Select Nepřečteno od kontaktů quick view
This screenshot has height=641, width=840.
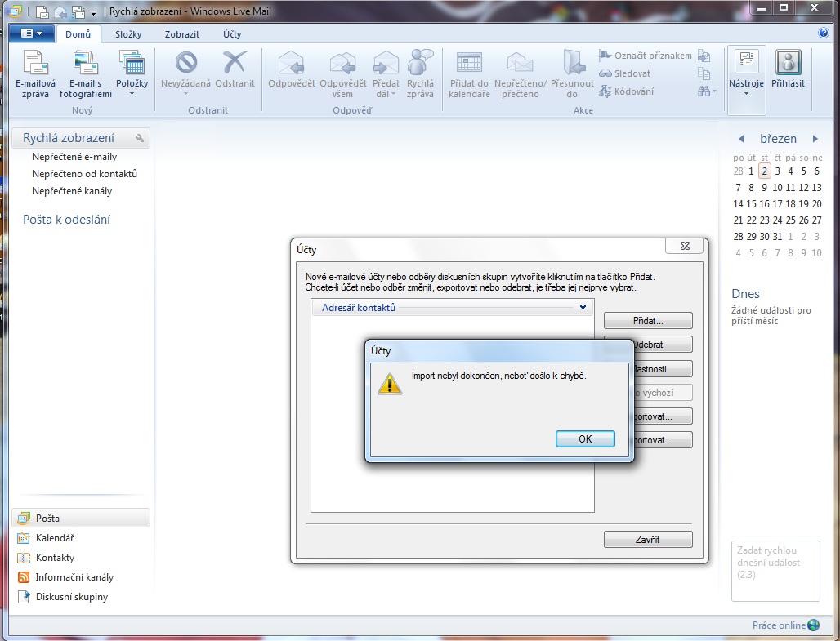[84, 174]
